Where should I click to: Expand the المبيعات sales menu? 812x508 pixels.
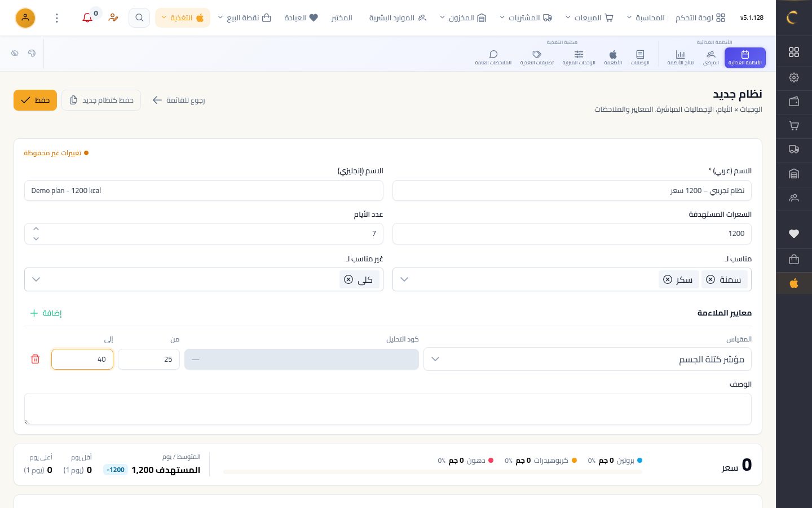point(589,18)
